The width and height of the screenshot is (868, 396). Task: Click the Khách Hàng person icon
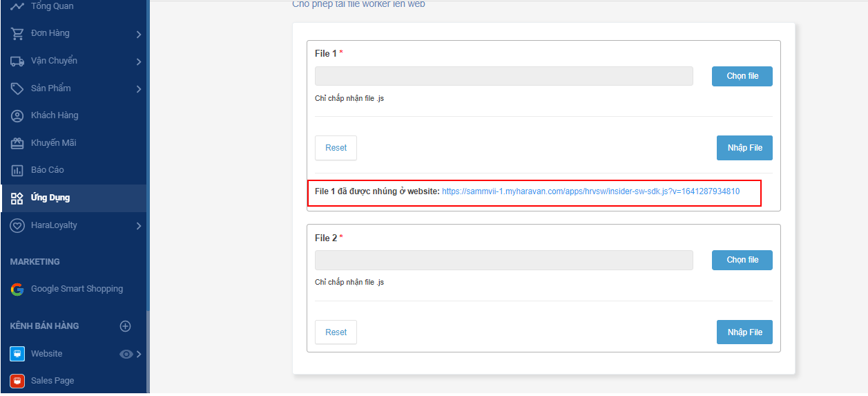click(x=17, y=115)
